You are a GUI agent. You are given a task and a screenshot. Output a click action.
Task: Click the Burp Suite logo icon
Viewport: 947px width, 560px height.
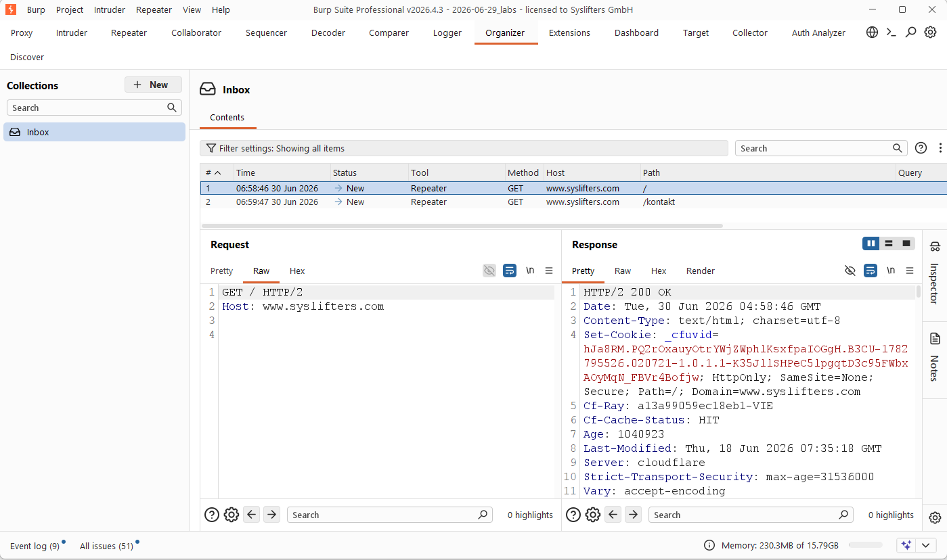pos(11,9)
